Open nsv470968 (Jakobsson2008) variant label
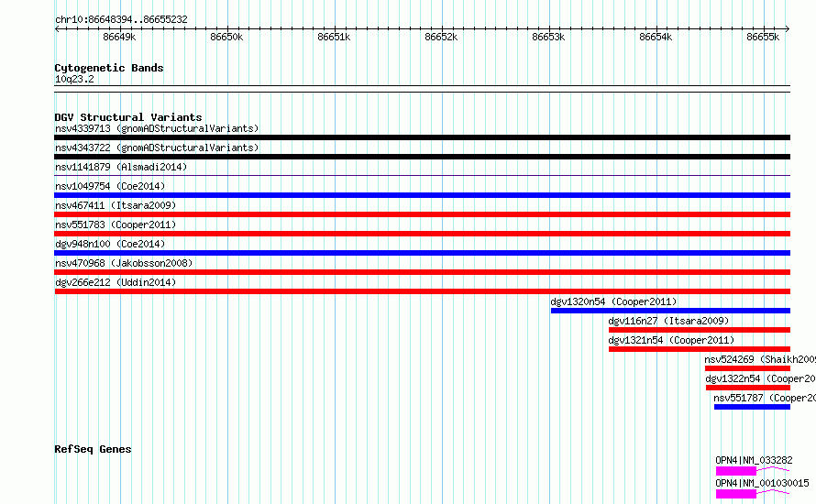 tap(124, 263)
